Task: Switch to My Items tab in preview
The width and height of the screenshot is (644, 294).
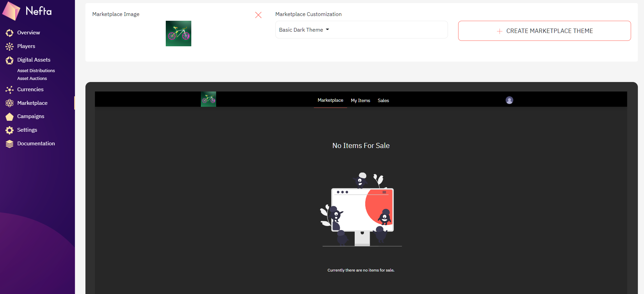Action: point(360,100)
